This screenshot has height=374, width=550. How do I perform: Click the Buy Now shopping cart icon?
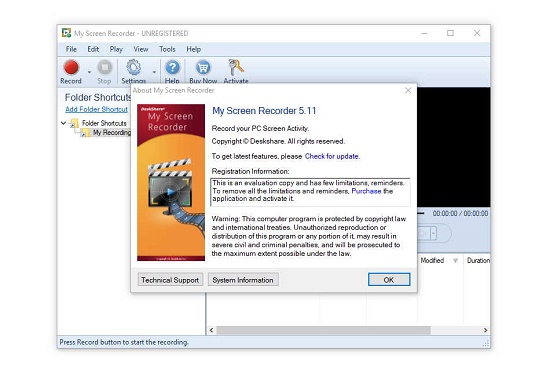coord(203,67)
